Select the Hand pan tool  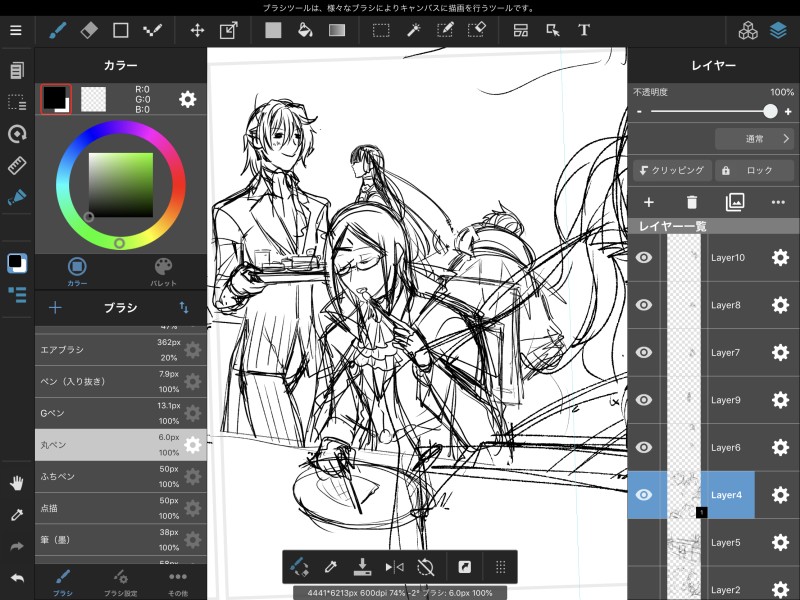coord(17,483)
